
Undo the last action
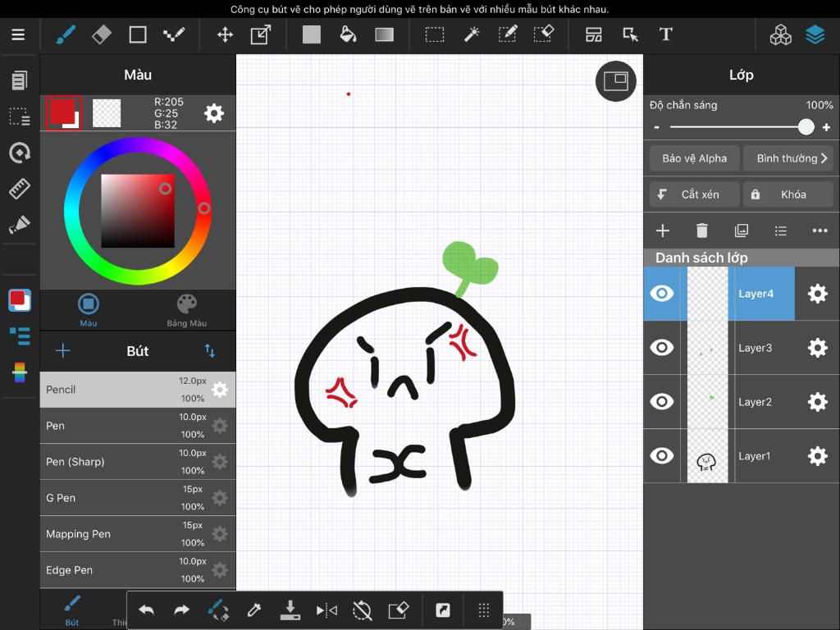[146, 610]
